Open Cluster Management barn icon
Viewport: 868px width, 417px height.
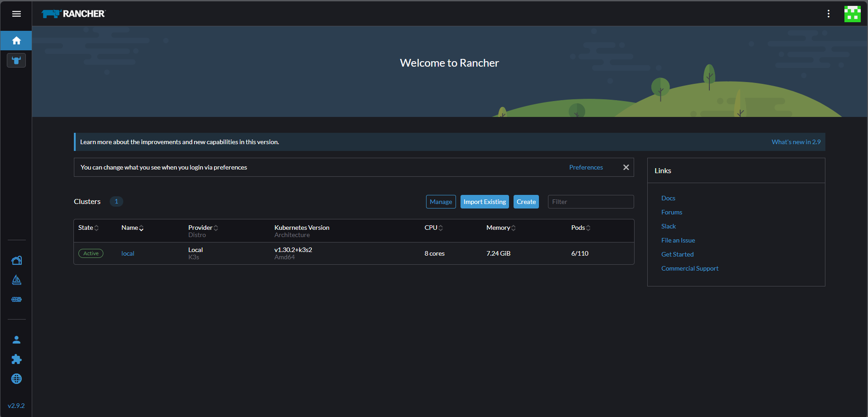[16, 260]
